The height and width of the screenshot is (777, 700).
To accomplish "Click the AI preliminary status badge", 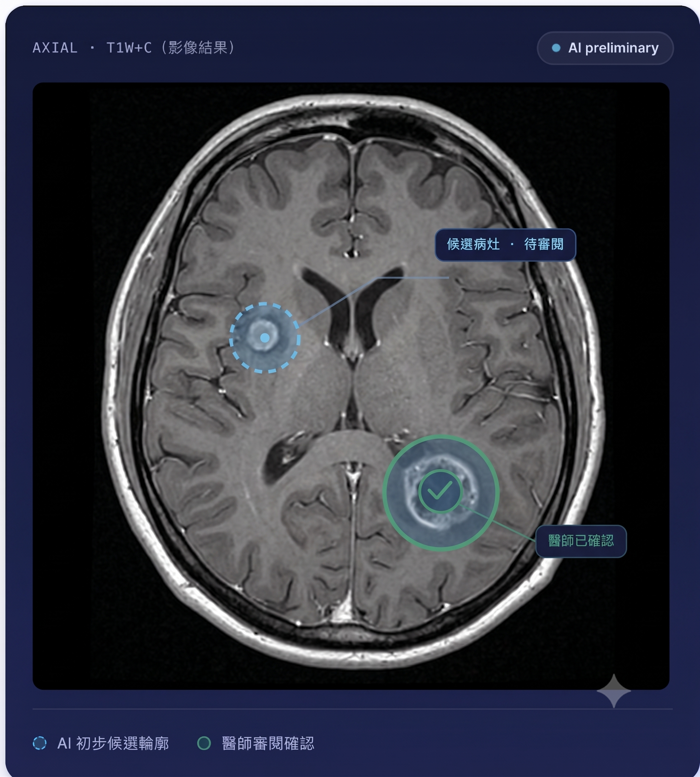I will coord(605,48).
